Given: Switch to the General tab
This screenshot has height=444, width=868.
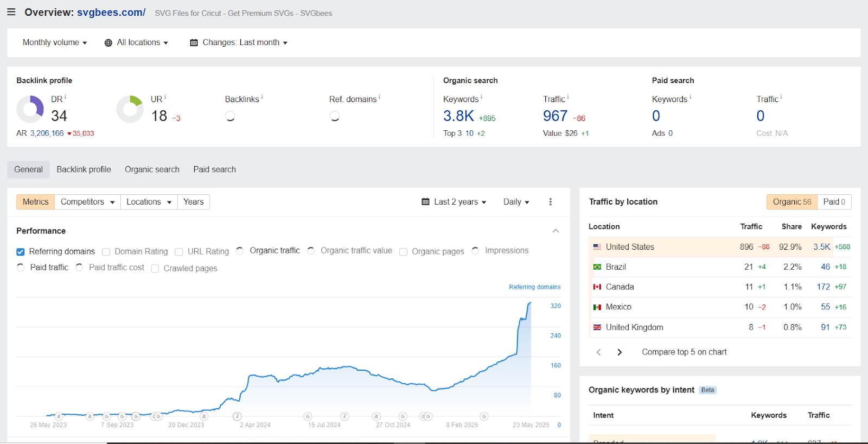Looking at the screenshot, I should pyautogui.click(x=28, y=169).
